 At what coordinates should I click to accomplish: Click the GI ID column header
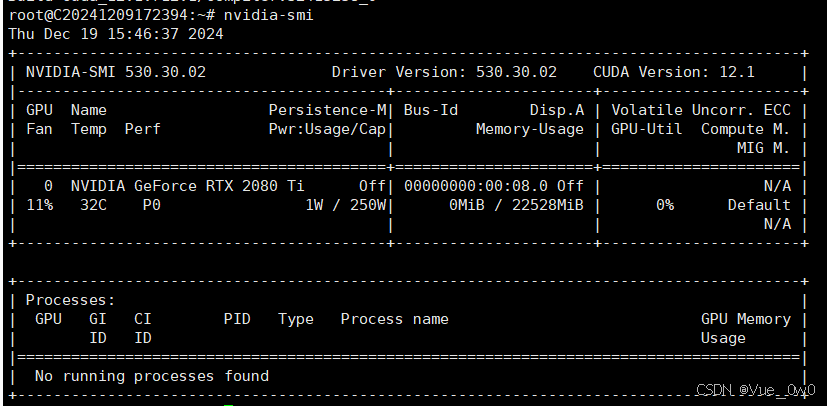click(x=98, y=329)
